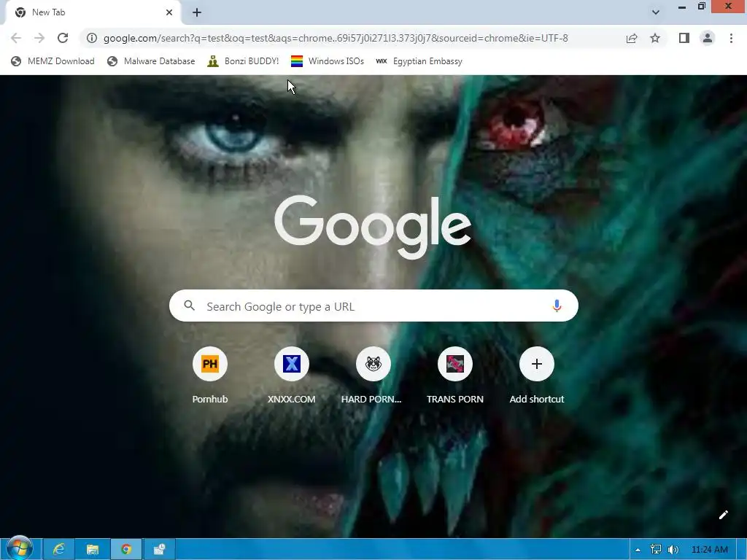Open Malware Database bookmark
This screenshot has width=747, height=560.
coord(151,61)
